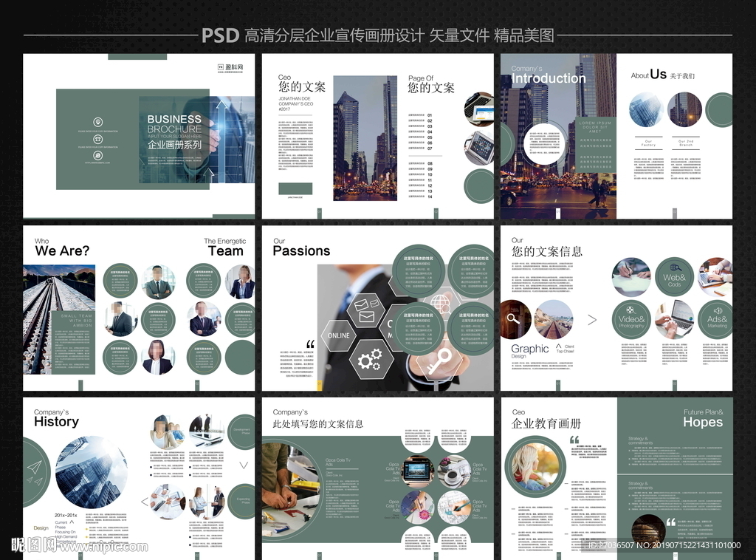Click the Our Factory label
This screenshot has height=560, width=756.
[648, 143]
